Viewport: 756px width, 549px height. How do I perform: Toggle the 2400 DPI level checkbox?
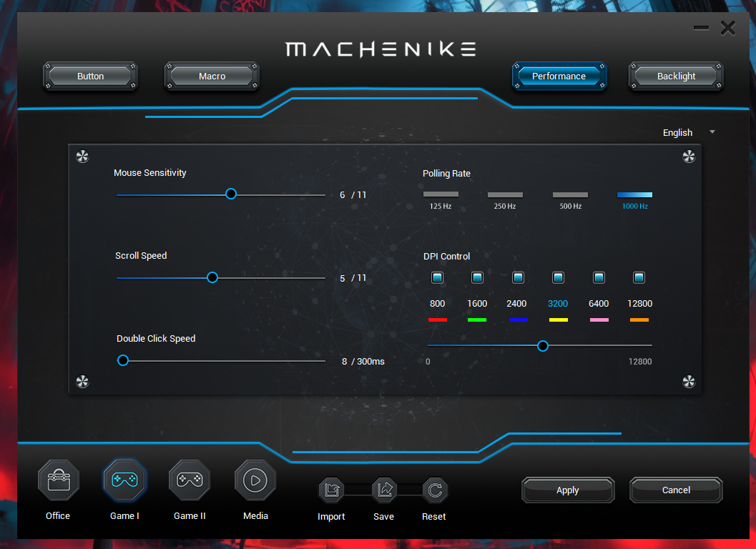(518, 277)
